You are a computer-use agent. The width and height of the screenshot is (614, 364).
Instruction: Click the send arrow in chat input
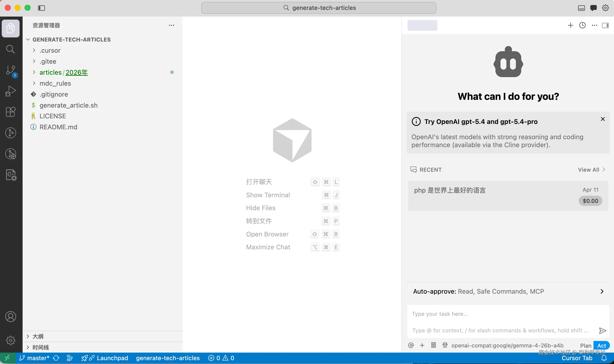coord(602,331)
